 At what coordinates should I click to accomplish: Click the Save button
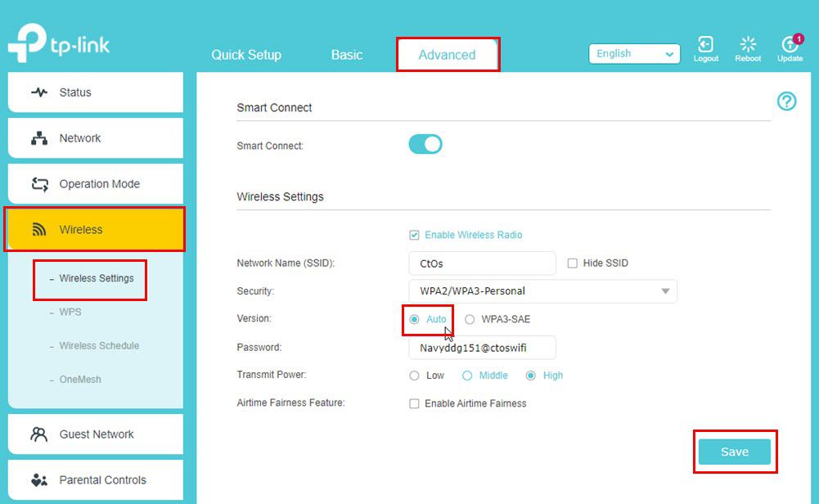pos(735,452)
